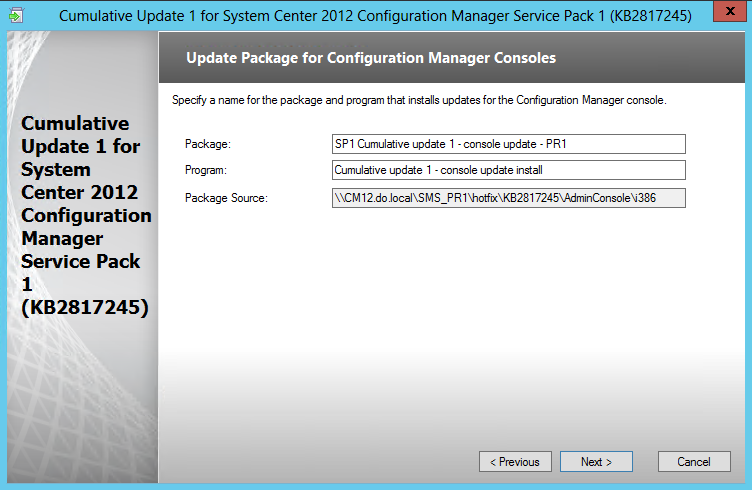The image size is (752, 490).
Task: Click the "System Center 2012" lines in the sidebar
Action: point(80,181)
